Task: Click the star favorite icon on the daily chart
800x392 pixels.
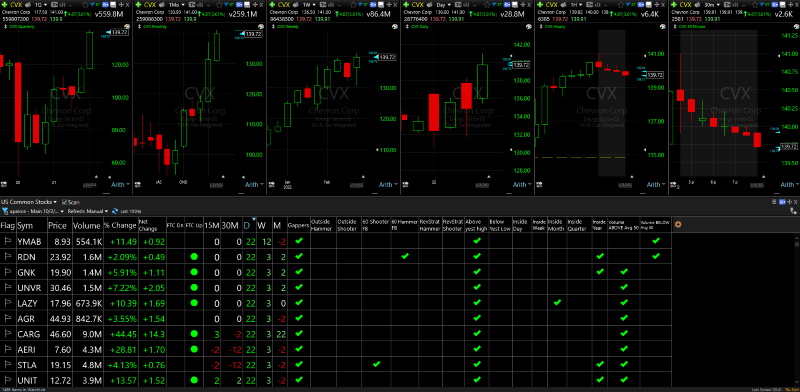Action: 486,5
